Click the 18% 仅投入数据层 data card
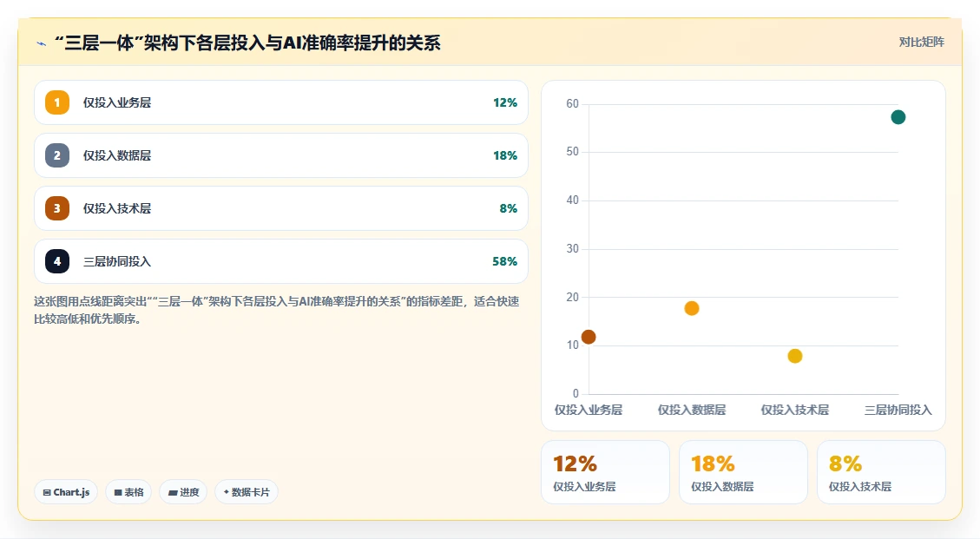This screenshot has width=980, height=539. (743, 472)
